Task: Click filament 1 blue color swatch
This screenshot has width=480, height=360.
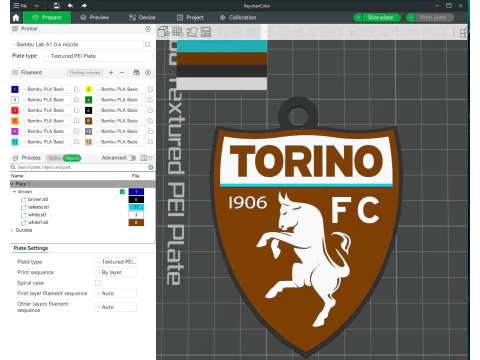Action: point(15,89)
